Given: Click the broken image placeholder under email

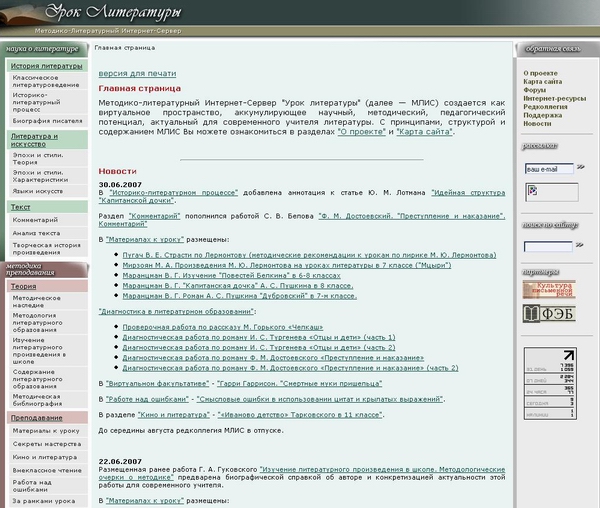Looking at the screenshot, I should (x=552, y=192).
